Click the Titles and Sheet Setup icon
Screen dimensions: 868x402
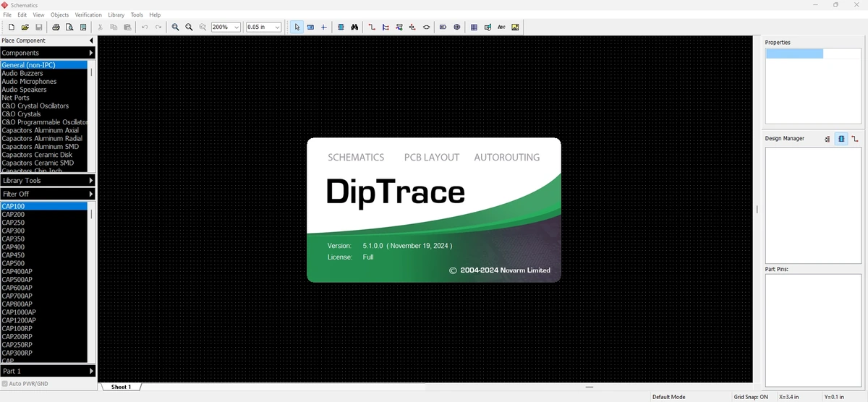(83, 27)
